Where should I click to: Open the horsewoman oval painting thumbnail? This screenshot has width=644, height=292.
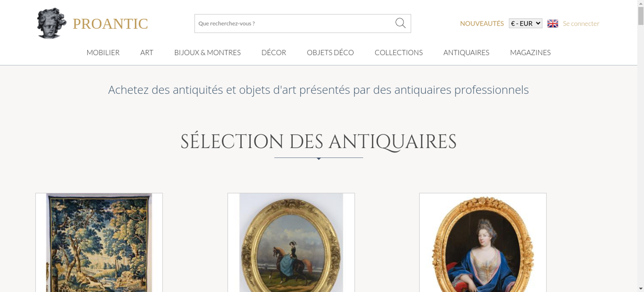pos(291,242)
